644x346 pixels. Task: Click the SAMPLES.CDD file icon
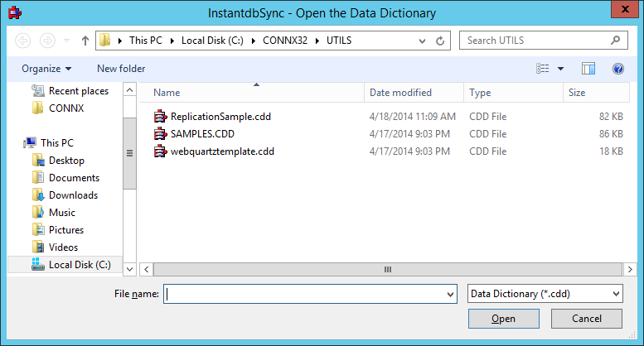tap(160, 134)
